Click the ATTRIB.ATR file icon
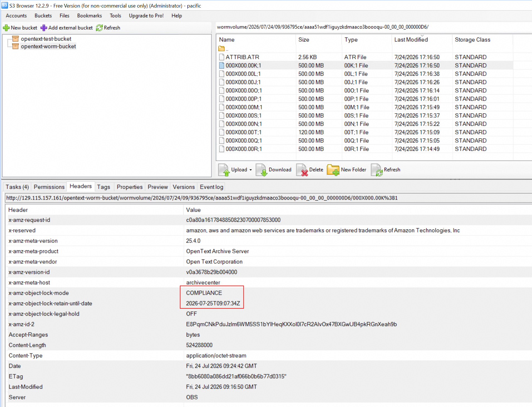The height and width of the screenshot is (407, 532). (221, 57)
